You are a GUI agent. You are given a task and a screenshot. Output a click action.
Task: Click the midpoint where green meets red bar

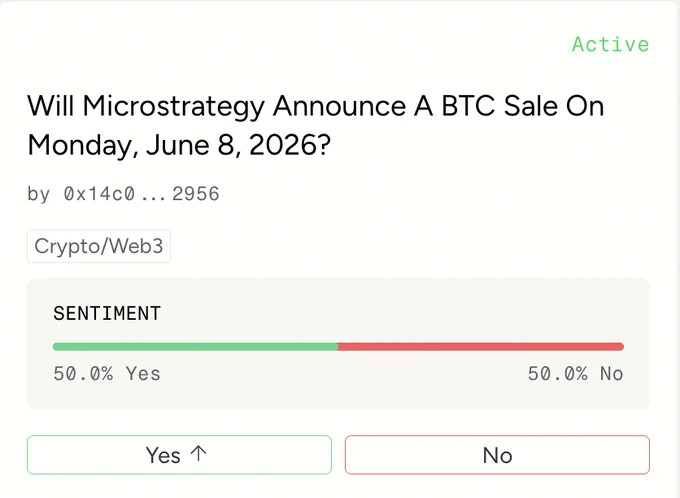[338, 347]
